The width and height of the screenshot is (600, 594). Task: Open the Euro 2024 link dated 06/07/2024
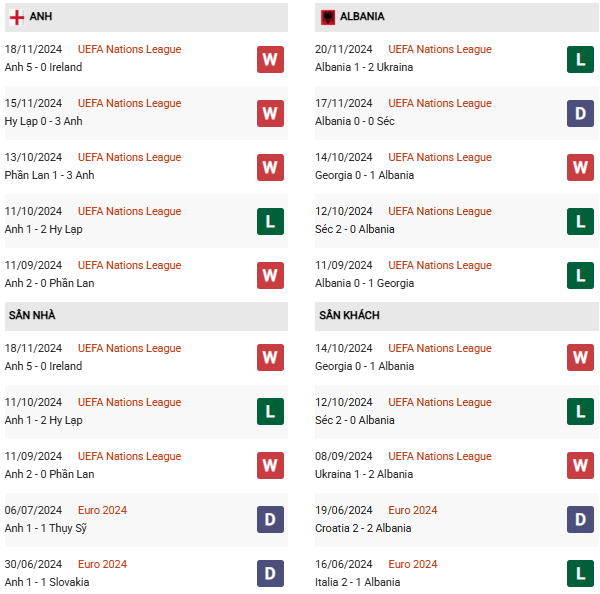coord(102,510)
